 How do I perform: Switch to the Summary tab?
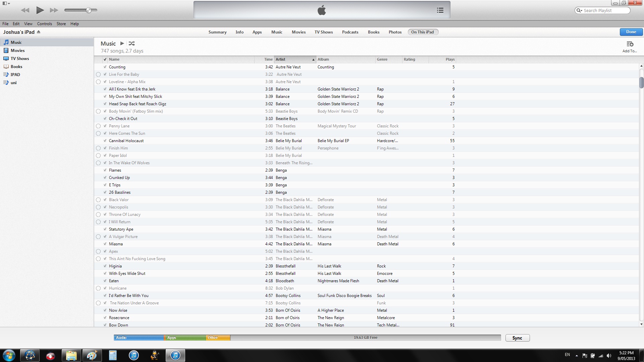click(217, 32)
